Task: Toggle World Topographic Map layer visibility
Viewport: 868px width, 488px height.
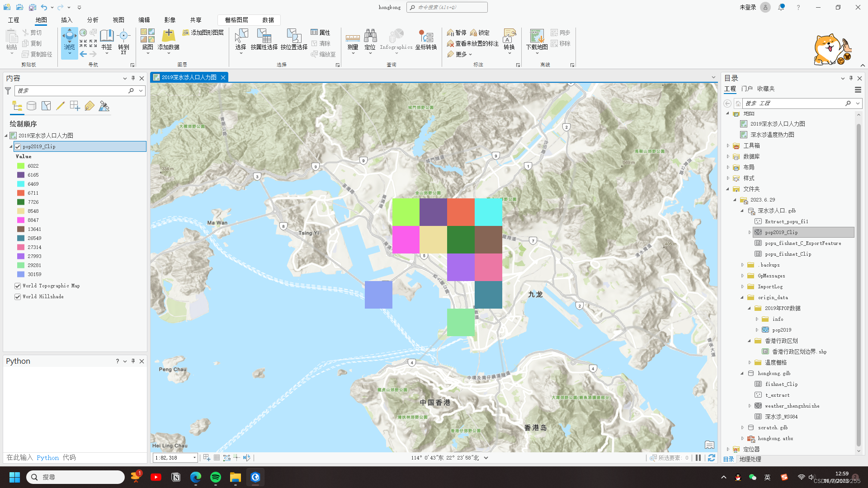Action: click(18, 286)
